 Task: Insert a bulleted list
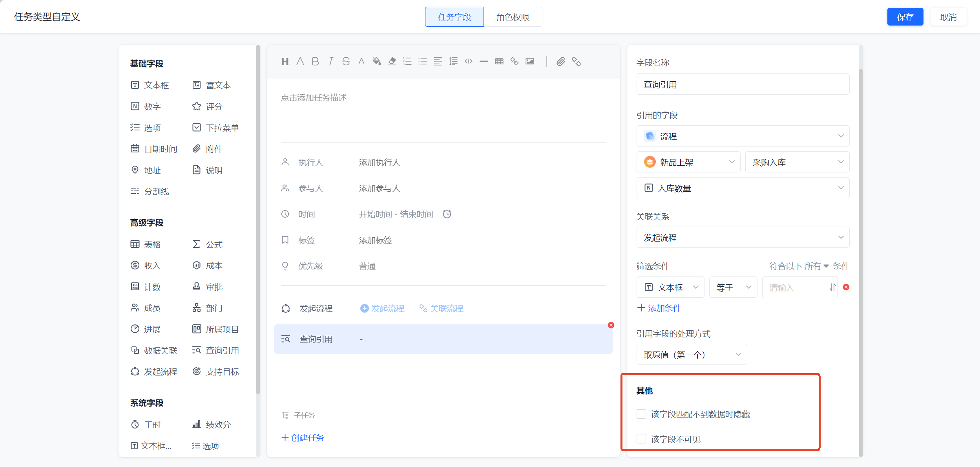pyautogui.click(x=423, y=61)
